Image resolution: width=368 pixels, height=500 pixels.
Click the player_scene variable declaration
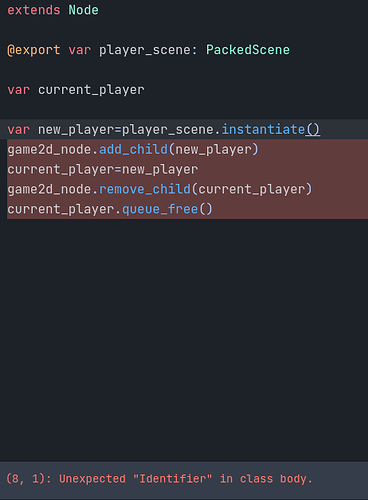(145, 50)
